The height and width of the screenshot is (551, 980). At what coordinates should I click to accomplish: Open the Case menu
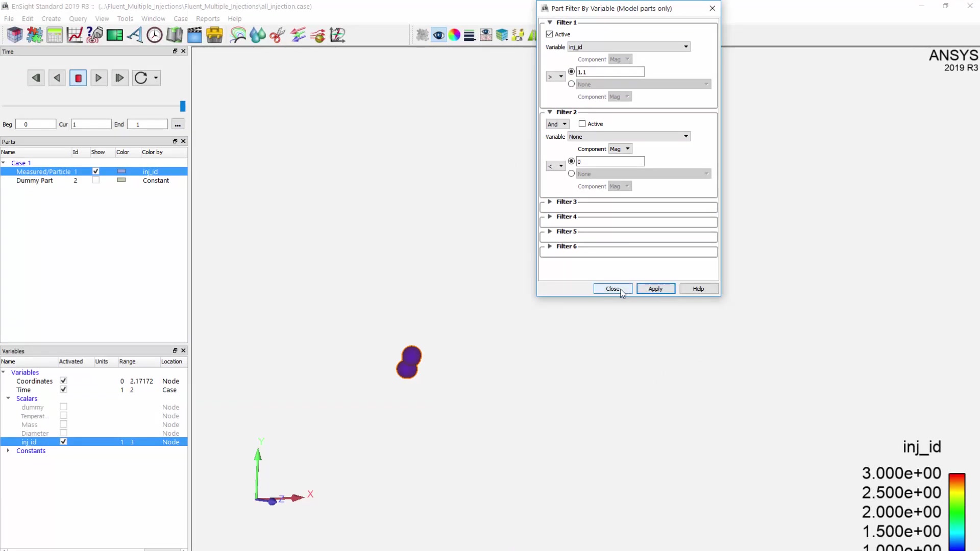[181, 18]
